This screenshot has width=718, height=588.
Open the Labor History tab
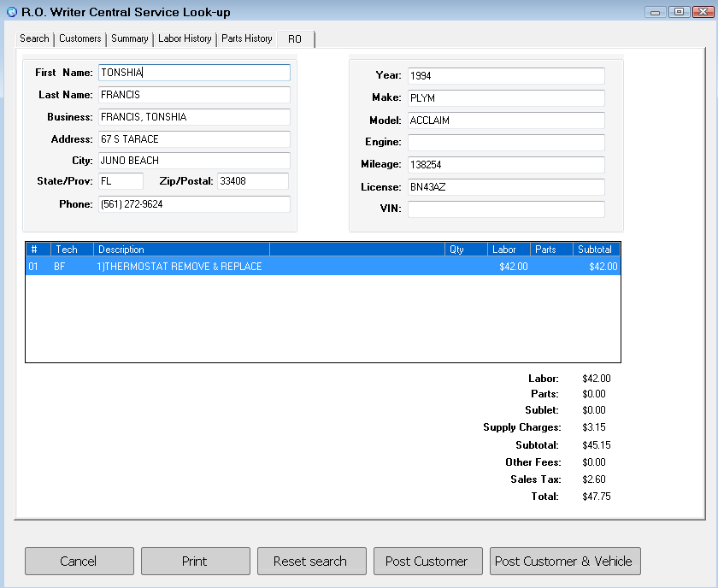coord(185,38)
